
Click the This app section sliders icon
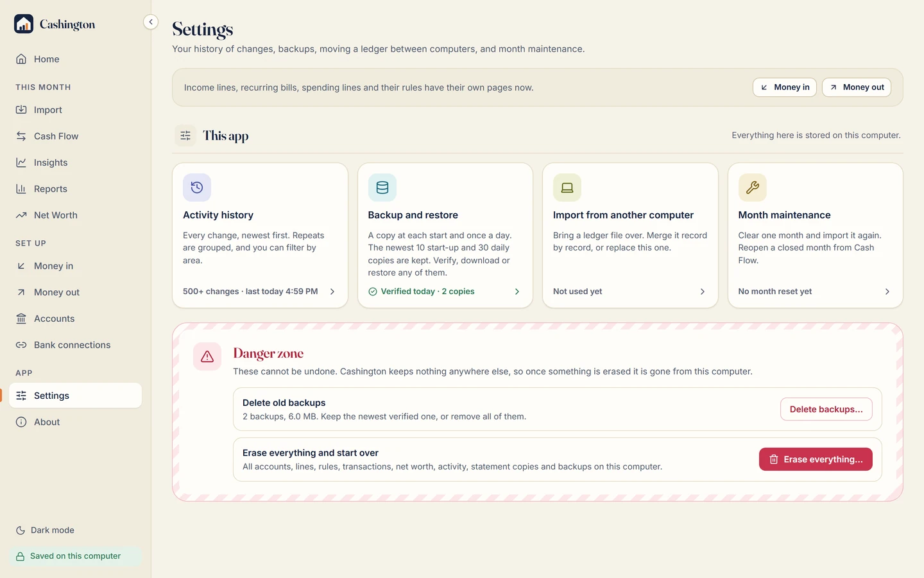185,136
